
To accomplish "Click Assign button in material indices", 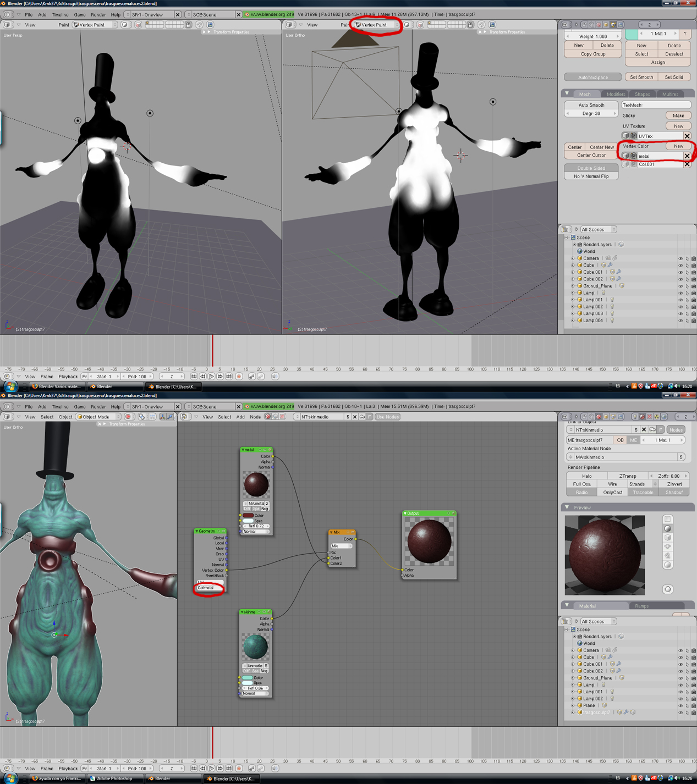I will [658, 62].
